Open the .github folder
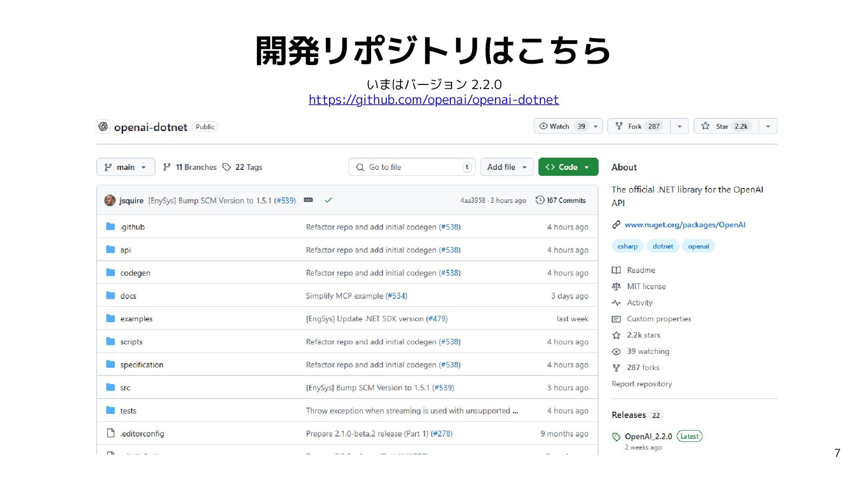868x488 pixels. click(x=132, y=227)
